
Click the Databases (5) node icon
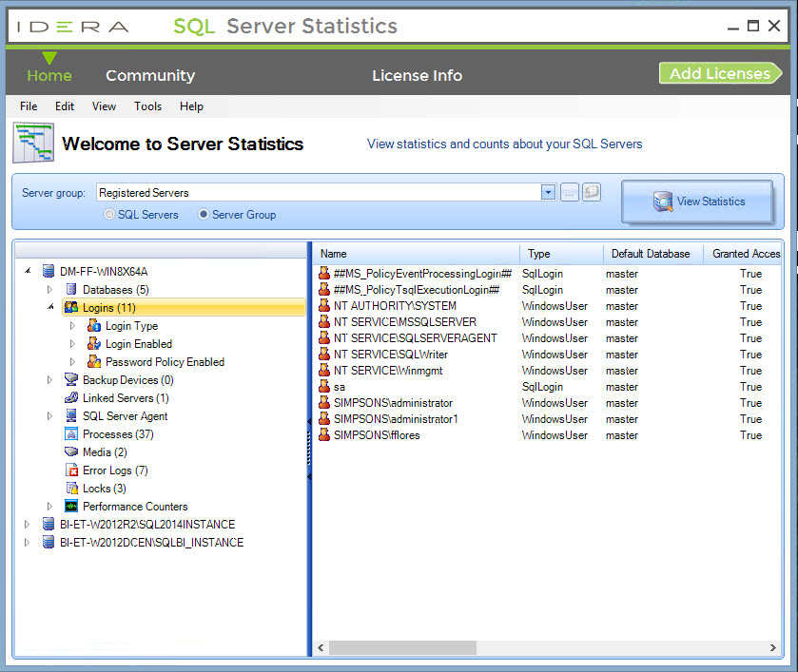pyautogui.click(x=71, y=290)
